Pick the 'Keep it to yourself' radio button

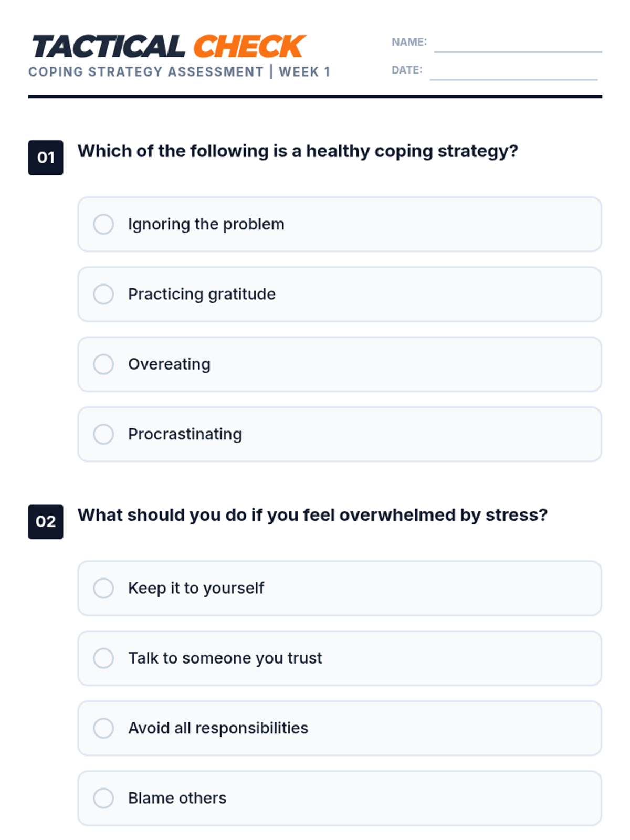pos(103,588)
